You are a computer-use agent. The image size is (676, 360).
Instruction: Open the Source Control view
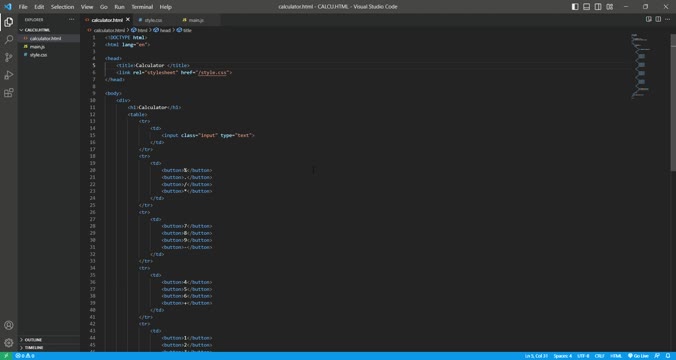tap(9, 57)
